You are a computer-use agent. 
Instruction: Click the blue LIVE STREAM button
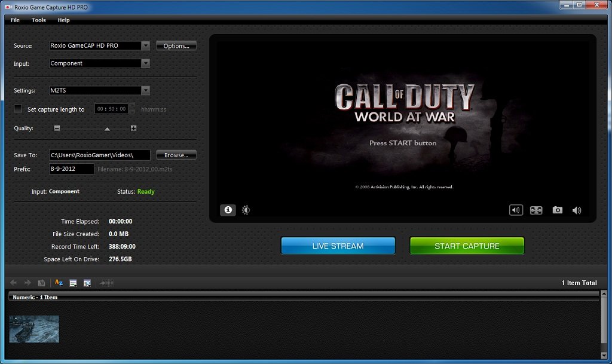[338, 246]
